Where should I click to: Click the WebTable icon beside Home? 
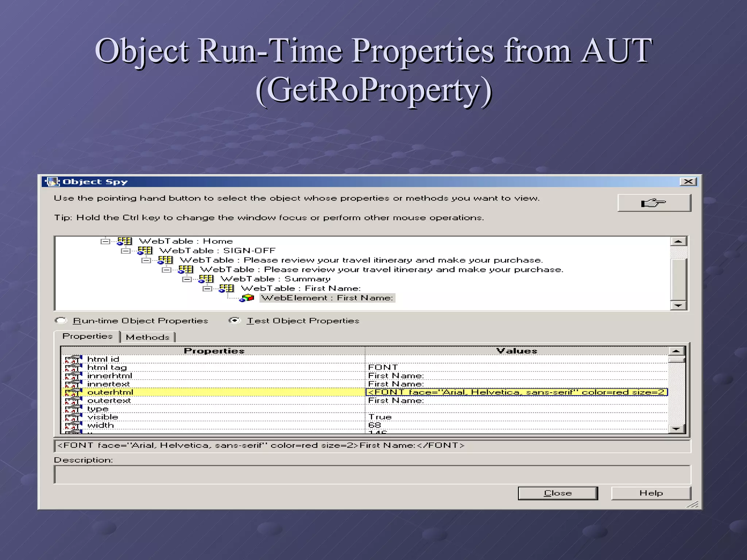point(124,241)
